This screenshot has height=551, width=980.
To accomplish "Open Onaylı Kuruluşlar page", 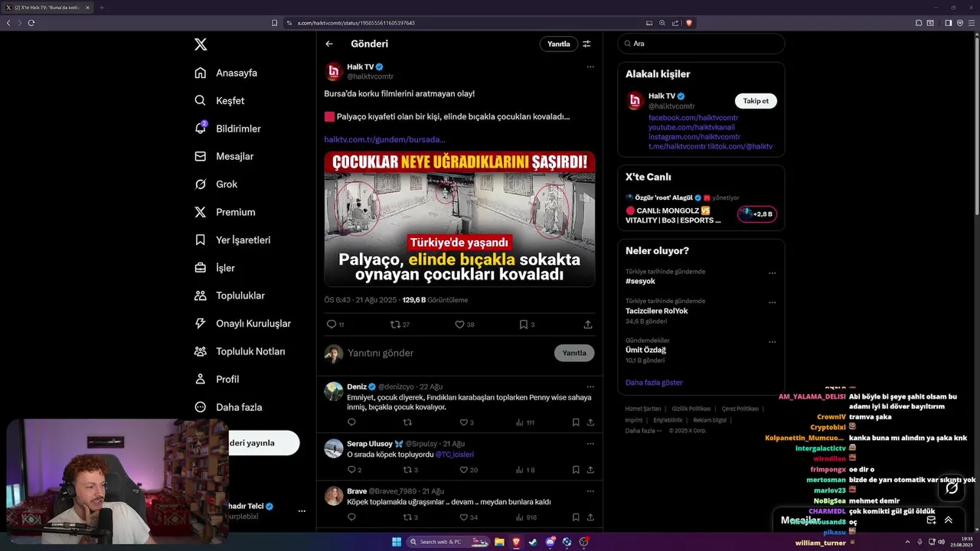I will [242, 323].
